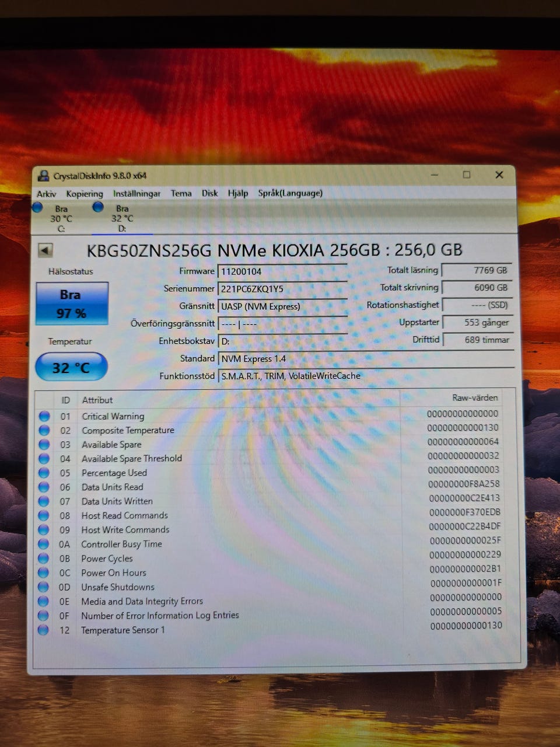Select the Unsafe Shutdowns attribute text

[117, 587]
